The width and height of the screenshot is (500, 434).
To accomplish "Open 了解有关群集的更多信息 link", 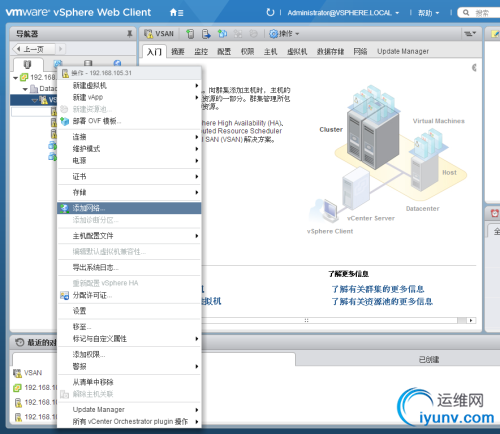I will (378, 289).
